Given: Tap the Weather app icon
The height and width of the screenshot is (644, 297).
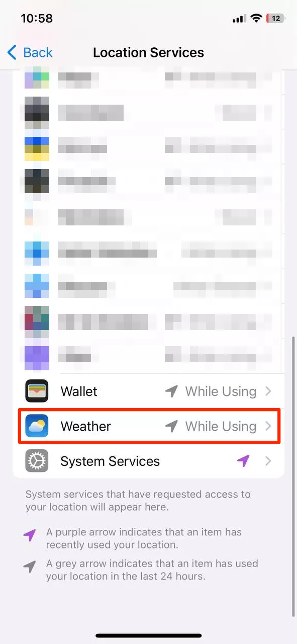Looking at the screenshot, I should 37,426.
